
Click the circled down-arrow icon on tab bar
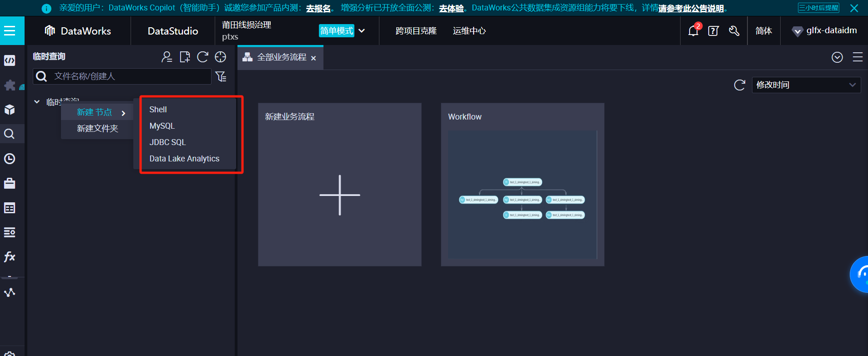pyautogui.click(x=837, y=57)
